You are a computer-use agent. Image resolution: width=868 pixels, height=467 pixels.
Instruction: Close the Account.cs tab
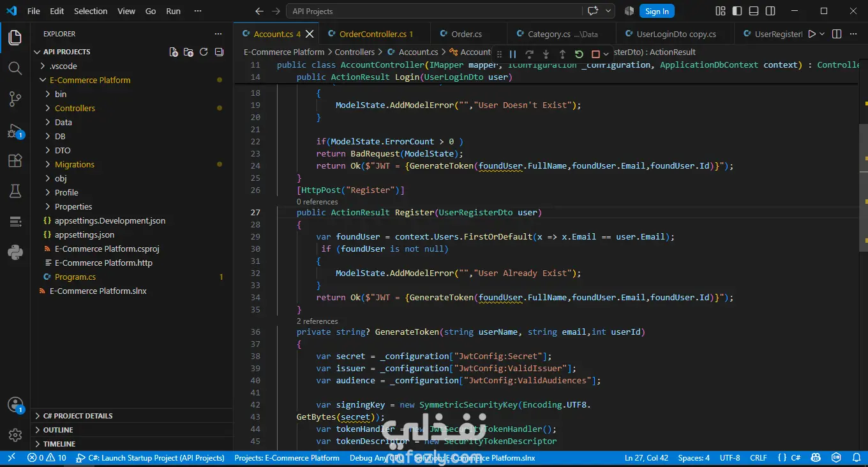(310, 34)
